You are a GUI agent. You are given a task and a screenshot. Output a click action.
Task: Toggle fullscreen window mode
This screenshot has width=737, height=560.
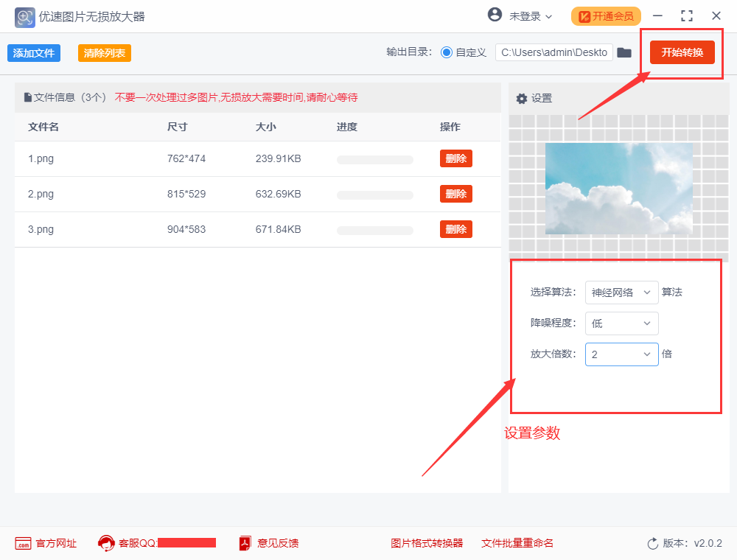click(x=687, y=16)
